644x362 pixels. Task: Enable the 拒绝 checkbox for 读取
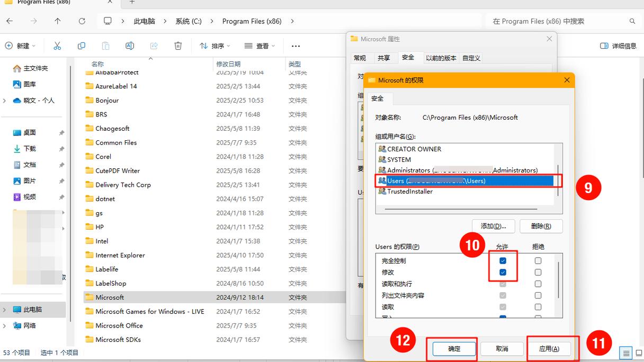(x=538, y=306)
